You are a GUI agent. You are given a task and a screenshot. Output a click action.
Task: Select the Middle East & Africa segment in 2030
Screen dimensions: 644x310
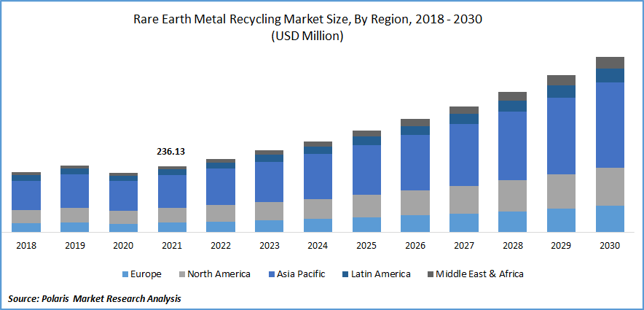pyautogui.click(x=610, y=62)
